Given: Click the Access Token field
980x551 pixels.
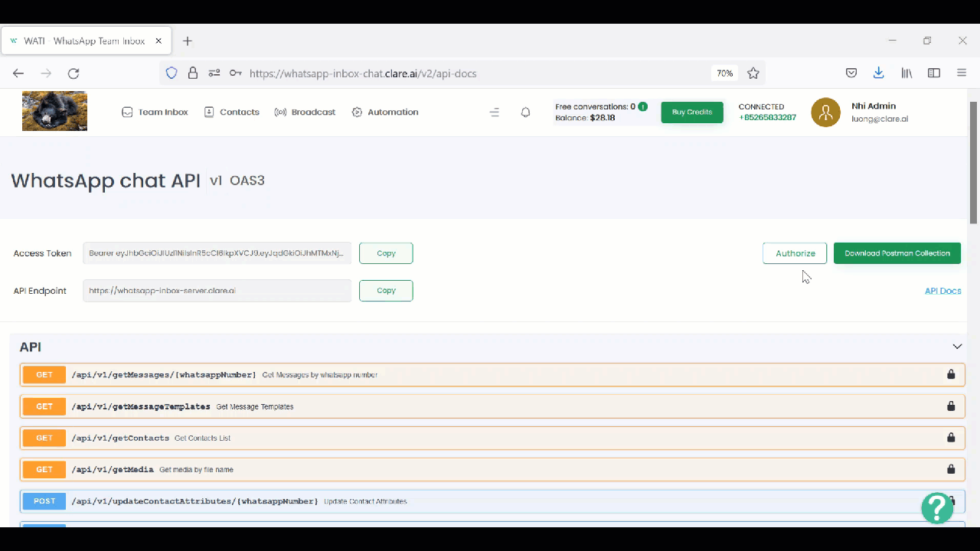Looking at the screenshot, I should pyautogui.click(x=217, y=253).
